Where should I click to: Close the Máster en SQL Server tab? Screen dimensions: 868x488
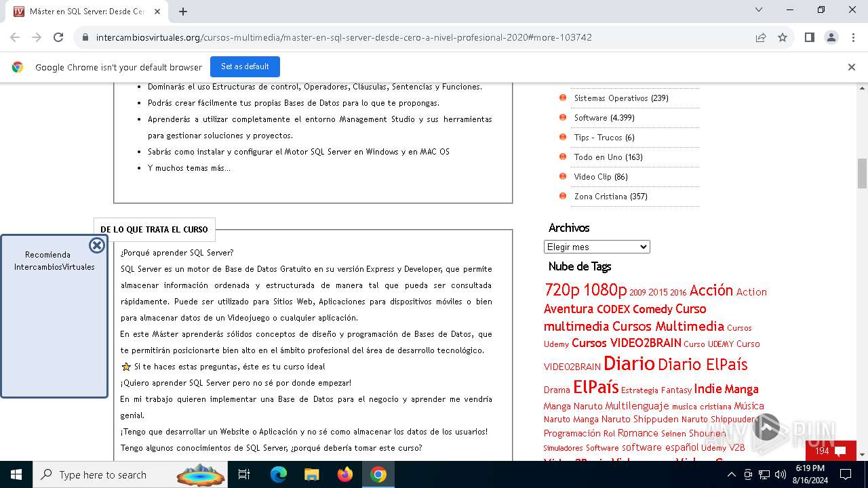(x=157, y=12)
